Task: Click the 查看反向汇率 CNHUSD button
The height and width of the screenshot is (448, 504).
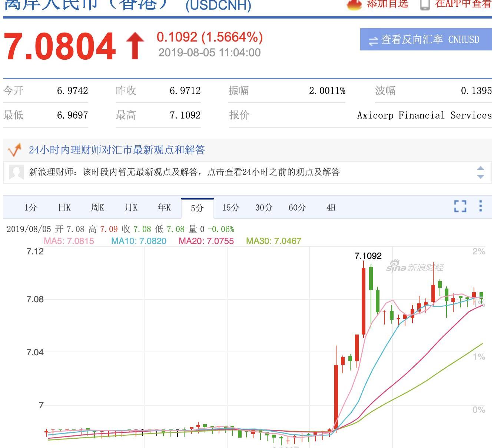Action: (x=426, y=39)
